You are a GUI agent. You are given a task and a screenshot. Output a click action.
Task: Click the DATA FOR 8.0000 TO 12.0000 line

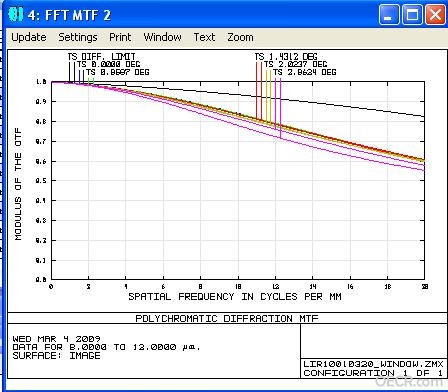(x=106, y=347)
